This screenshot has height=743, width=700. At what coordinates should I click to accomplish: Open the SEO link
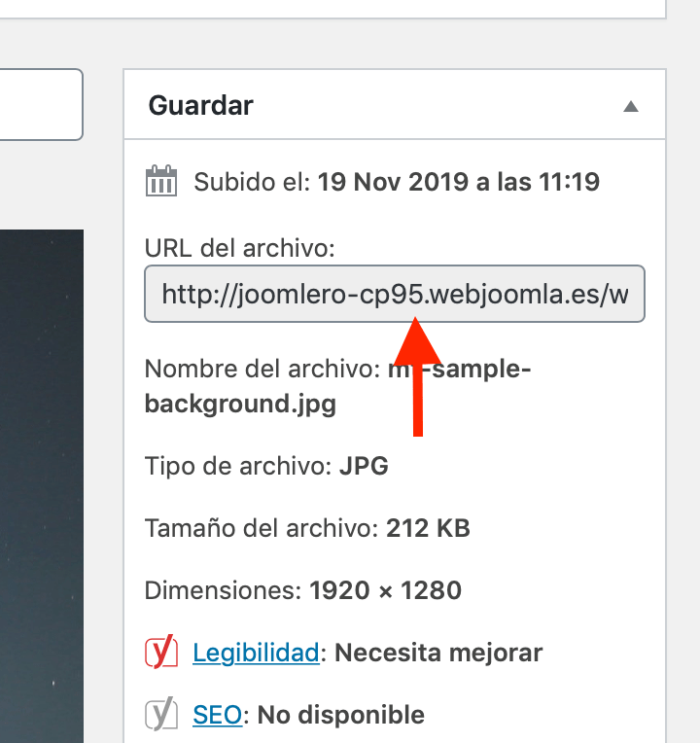point(218,715)
